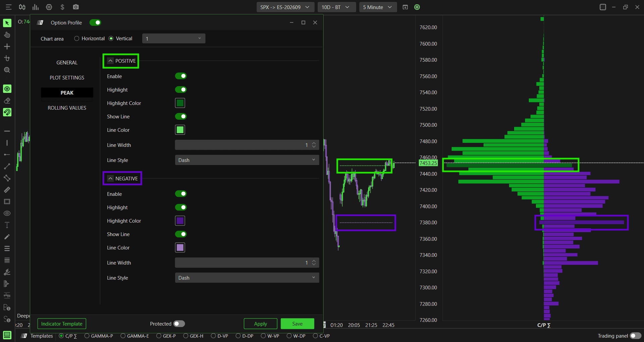Open the ROLLING VALUES tab

[67, 108]
